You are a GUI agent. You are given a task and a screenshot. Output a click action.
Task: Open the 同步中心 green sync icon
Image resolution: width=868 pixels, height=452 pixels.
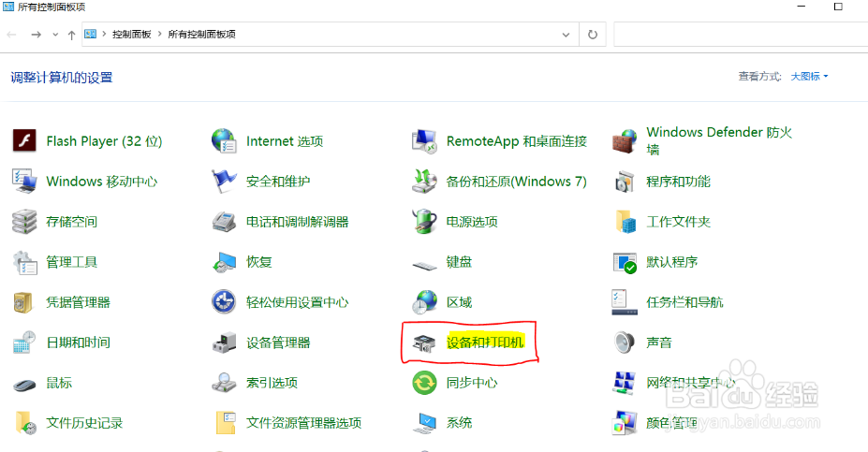coord(424,383)
